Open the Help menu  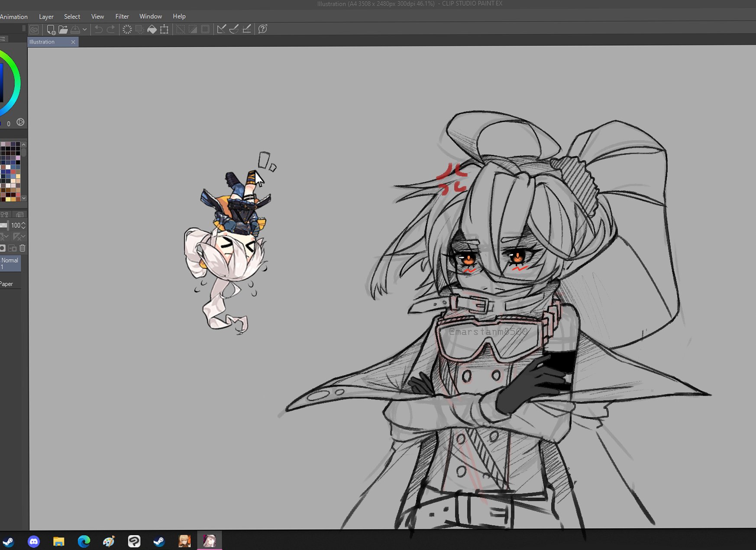pyautogui.click(x=179, y=16)
